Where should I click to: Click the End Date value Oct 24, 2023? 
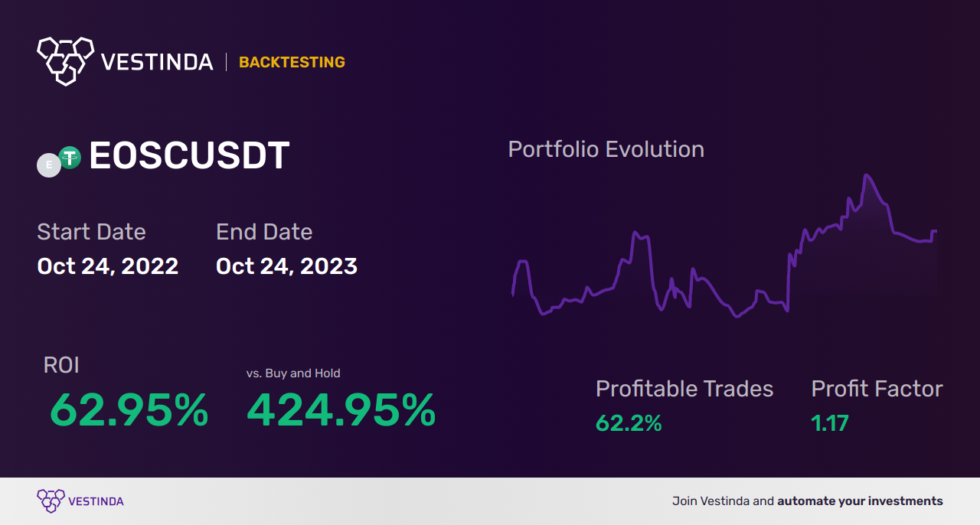point(286,266)
